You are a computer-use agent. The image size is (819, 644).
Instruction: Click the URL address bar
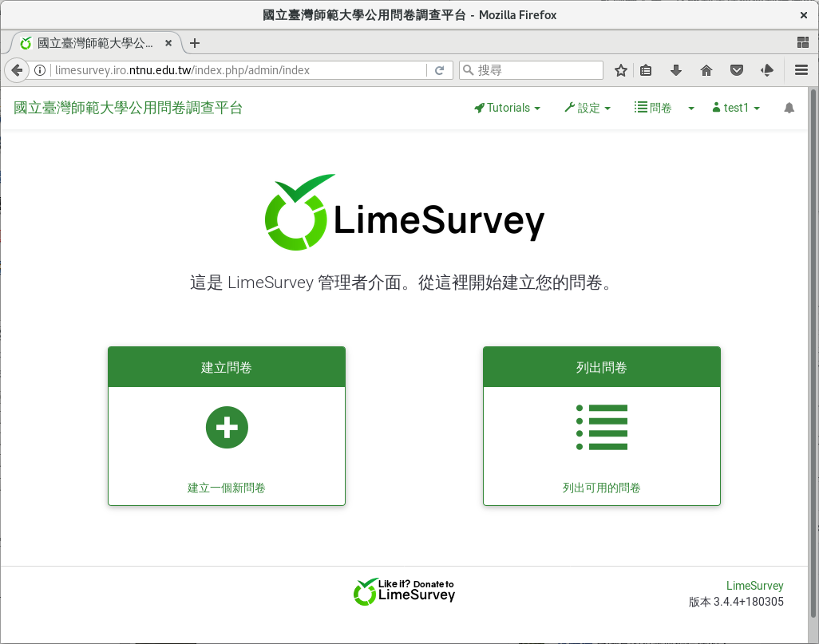(238, 70)
